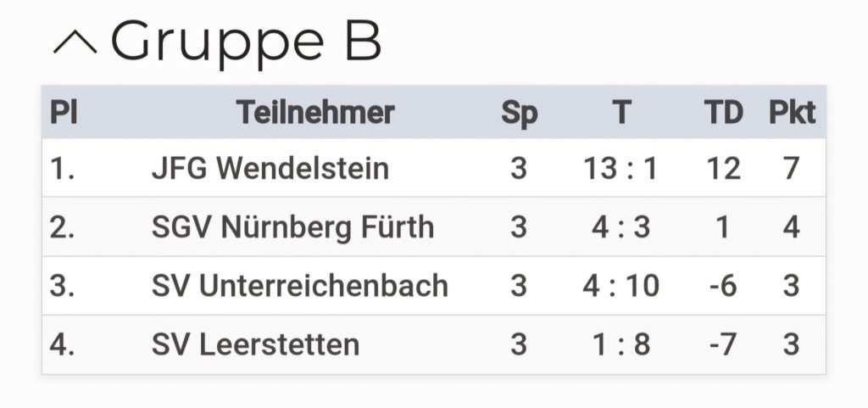This screenshot has height=408, width=868.
Task: Open team JFG Wendelstein
Action: click(270, 169)
